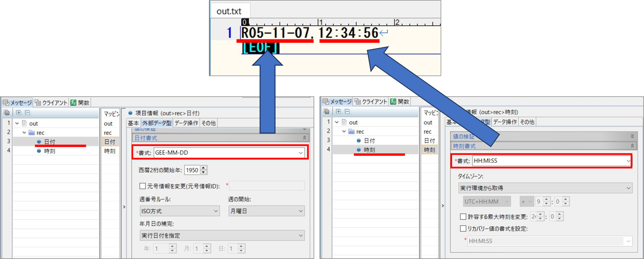Click expand-all plus icon in right tree toolbar

[x=338, y=112]
